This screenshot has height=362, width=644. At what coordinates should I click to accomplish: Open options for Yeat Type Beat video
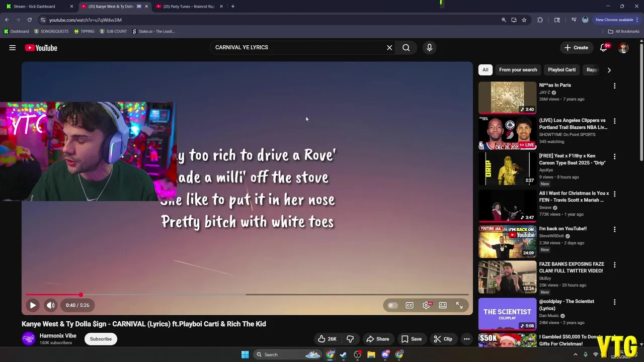pos(614,157)
